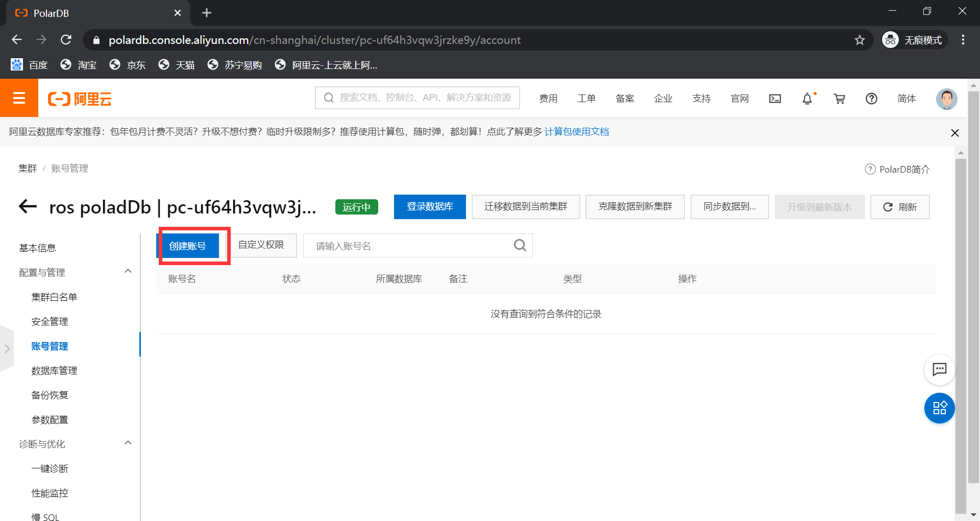The height and width of the screenshot is (521, 980).
Task: Click the account name search magnifier
Action: (x=520, y=246)
